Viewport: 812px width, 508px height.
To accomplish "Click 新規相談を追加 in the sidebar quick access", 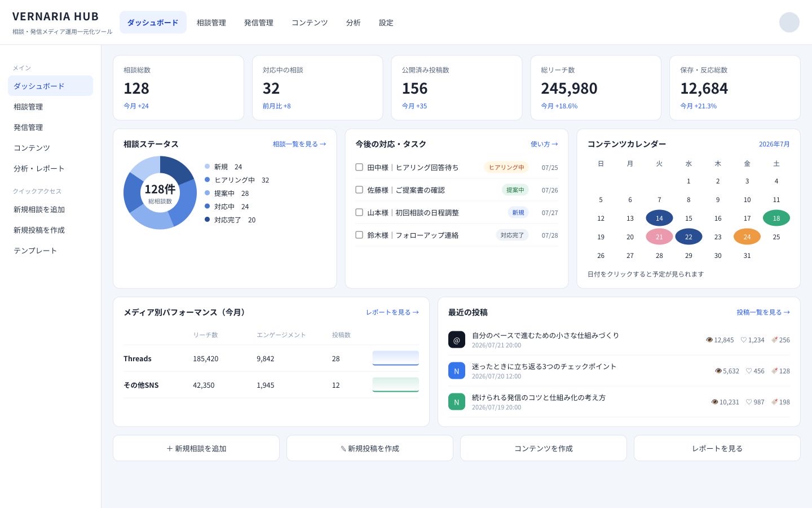I will (50, 209).
